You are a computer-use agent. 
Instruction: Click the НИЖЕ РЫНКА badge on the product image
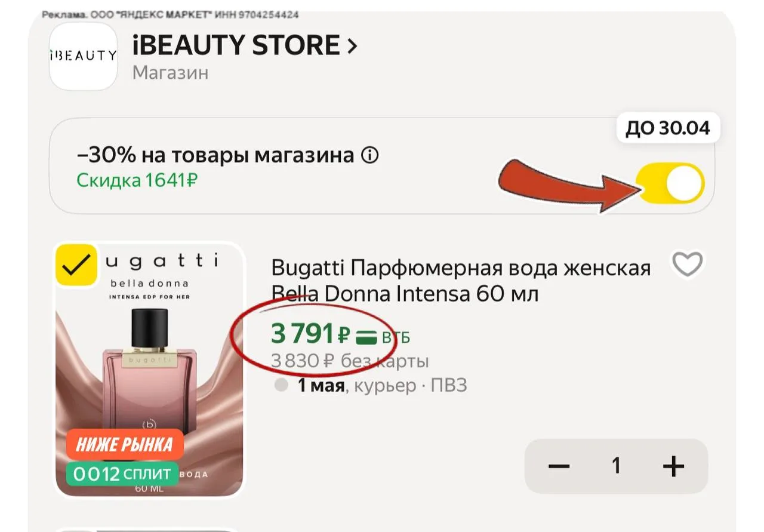coord(124,444)
